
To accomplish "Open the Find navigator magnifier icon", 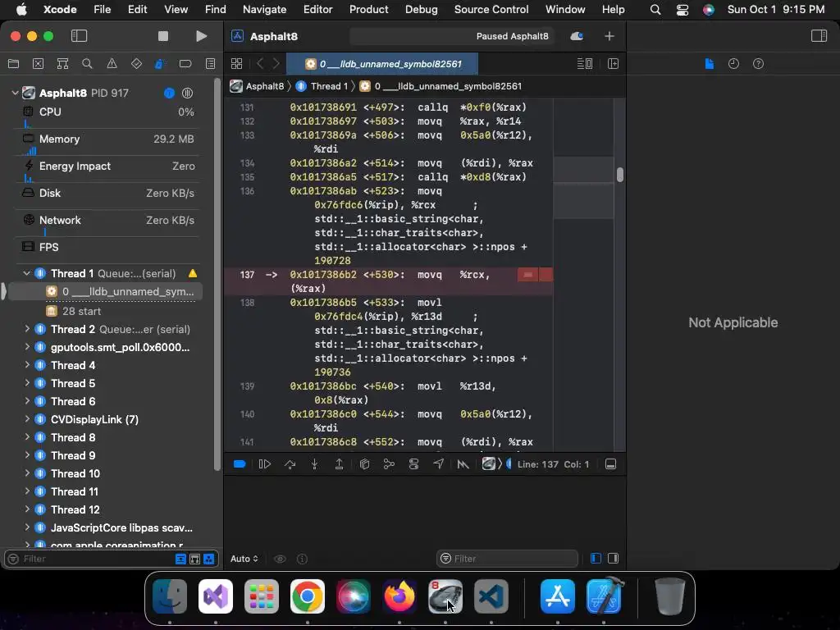I will (87, 64).
